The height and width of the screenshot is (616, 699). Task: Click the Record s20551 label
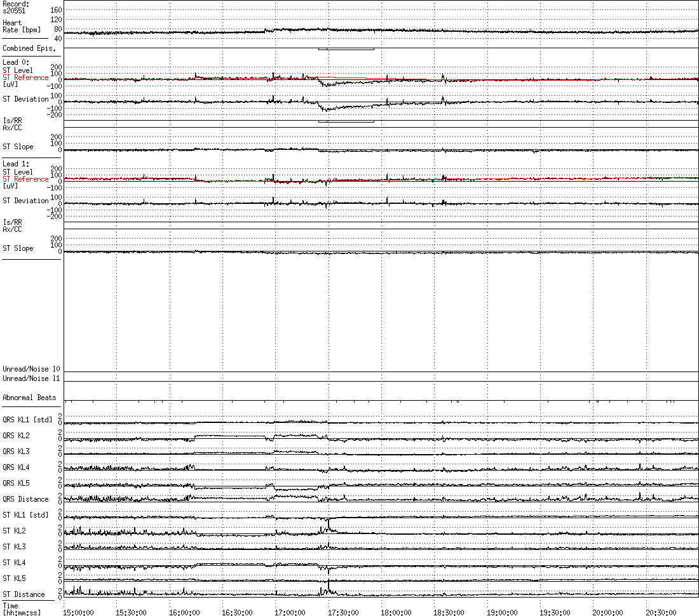click(x=16, y=7)
